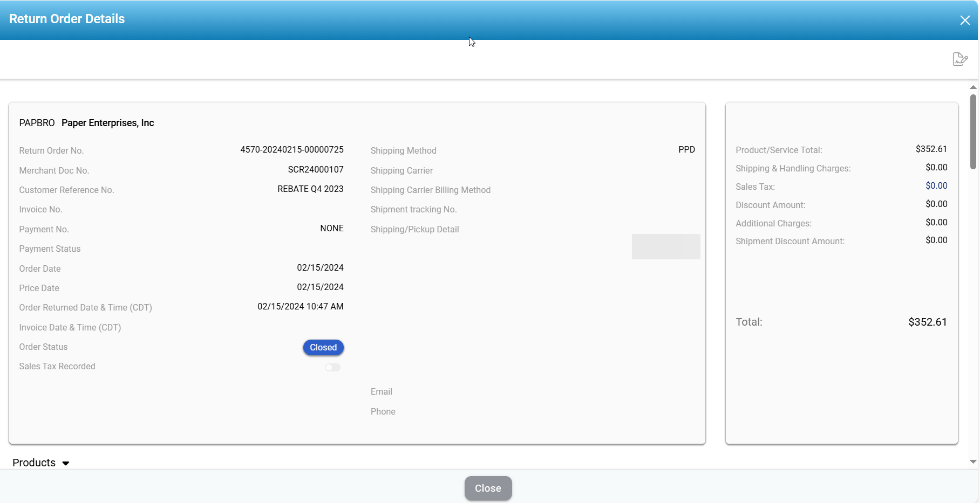Click the scrollbar up arrow
The width and height of the screenshot is (980, 503).
click(973, 87)
